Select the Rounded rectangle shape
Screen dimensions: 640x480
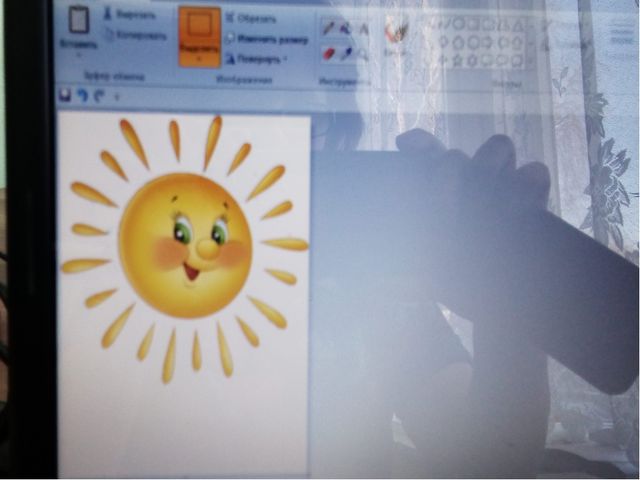[487, 25]
